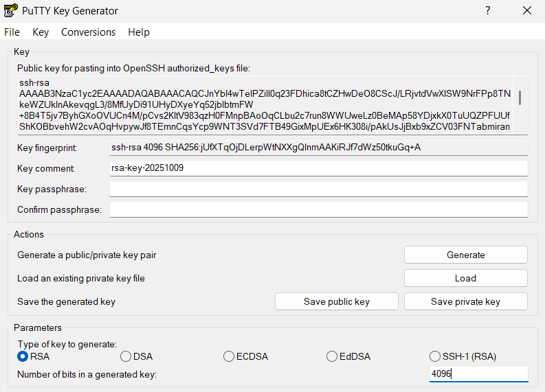Click 'Number of bits in a generated key:' label
The image size is (545, 392).
click(x=87, y=374)
